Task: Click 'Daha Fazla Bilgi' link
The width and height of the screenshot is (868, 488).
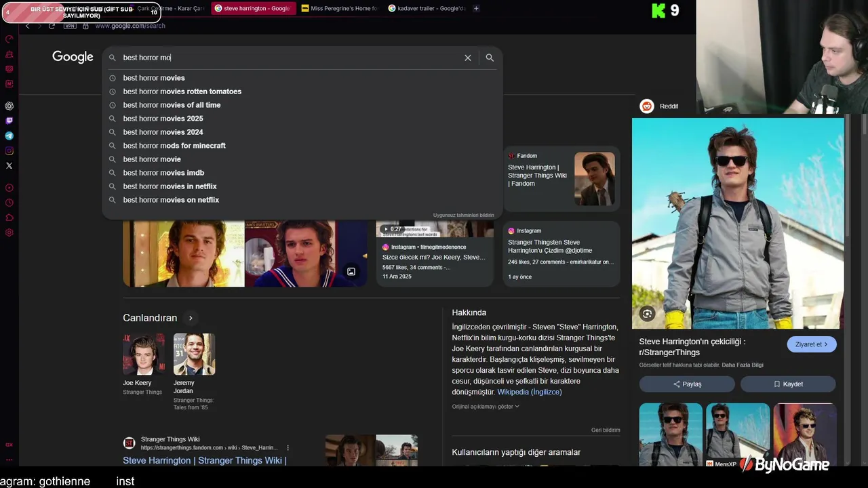Action: coord(743,365)
